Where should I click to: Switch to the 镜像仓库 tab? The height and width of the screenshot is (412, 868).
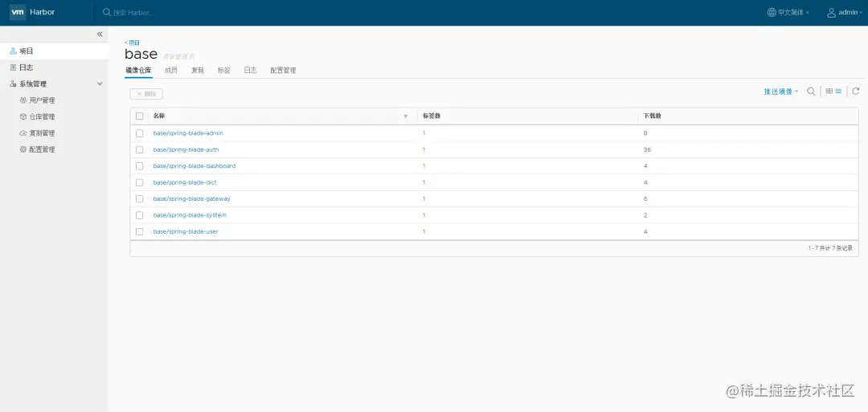click(x=138, y=71)
